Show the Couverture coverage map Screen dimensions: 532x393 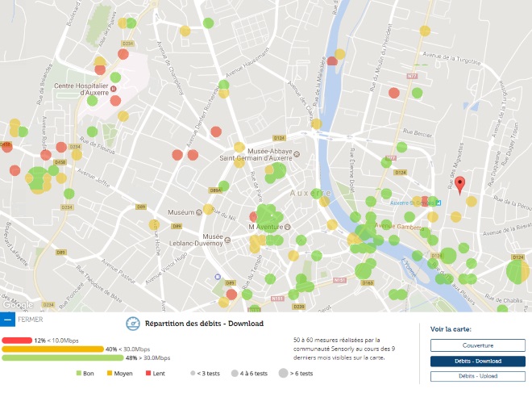click(x=472, y=345)
